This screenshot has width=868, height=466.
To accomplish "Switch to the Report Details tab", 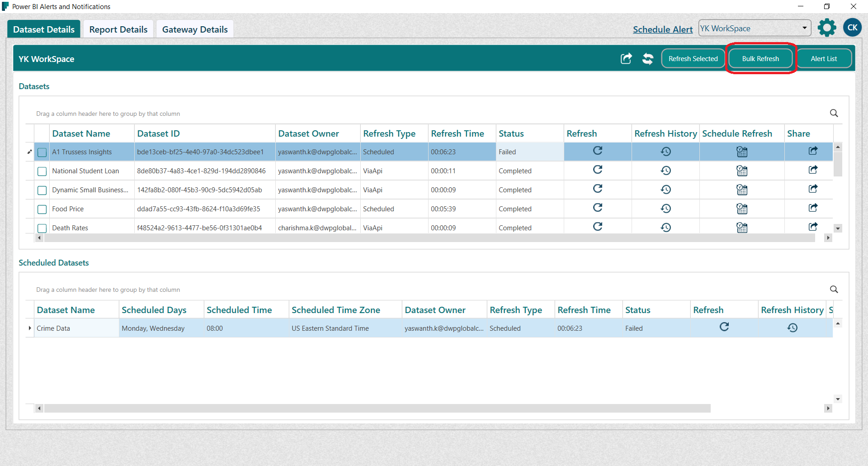I will (118, 29).
